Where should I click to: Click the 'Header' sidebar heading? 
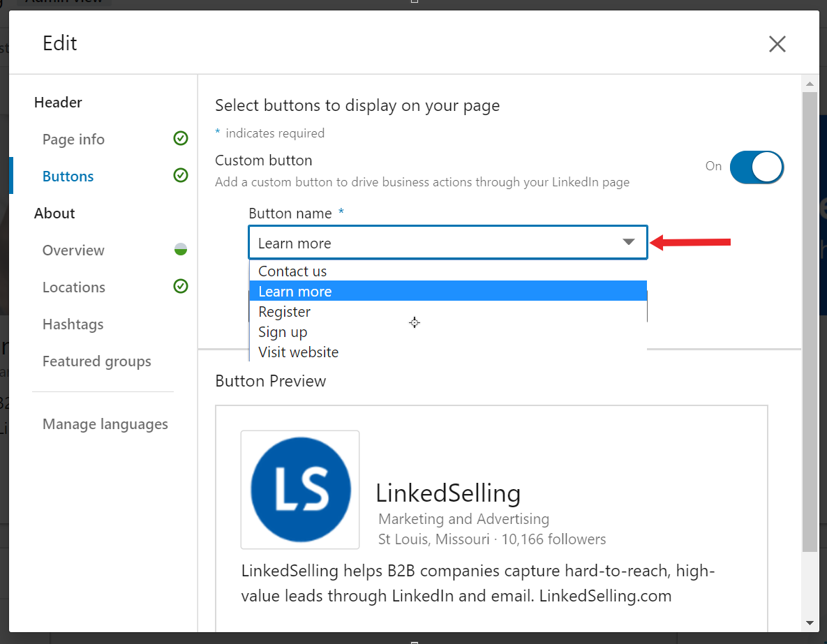click(x=58, y=103)
